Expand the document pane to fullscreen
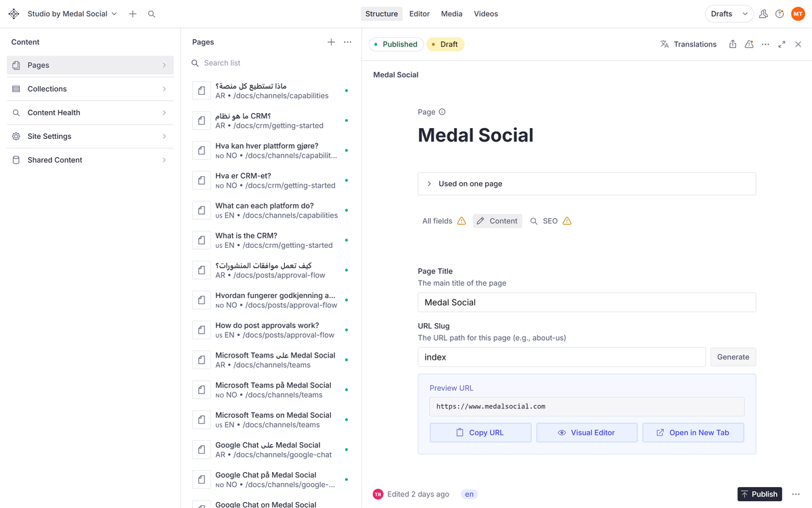The width and height of the screenshot is (812, 508). point(782,44)
